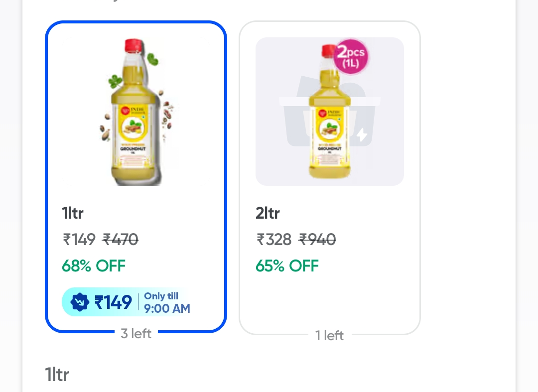Click the 1ltr heading below the cards
The width and height of the screenshot is (538, 392).
tap(57, 374)
